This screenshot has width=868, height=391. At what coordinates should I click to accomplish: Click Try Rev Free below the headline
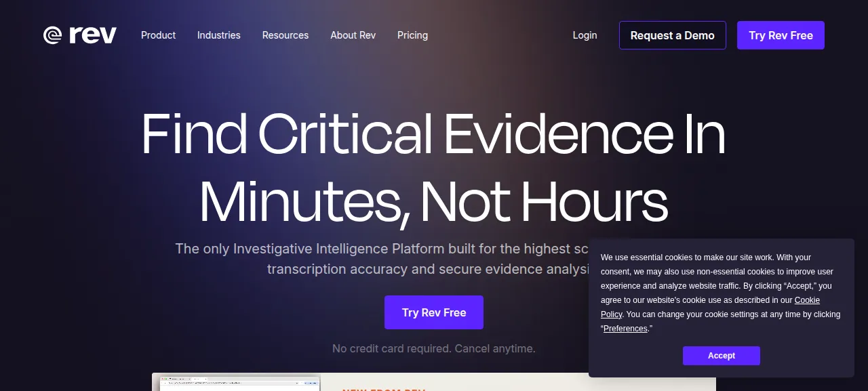[x=434, y=312]
